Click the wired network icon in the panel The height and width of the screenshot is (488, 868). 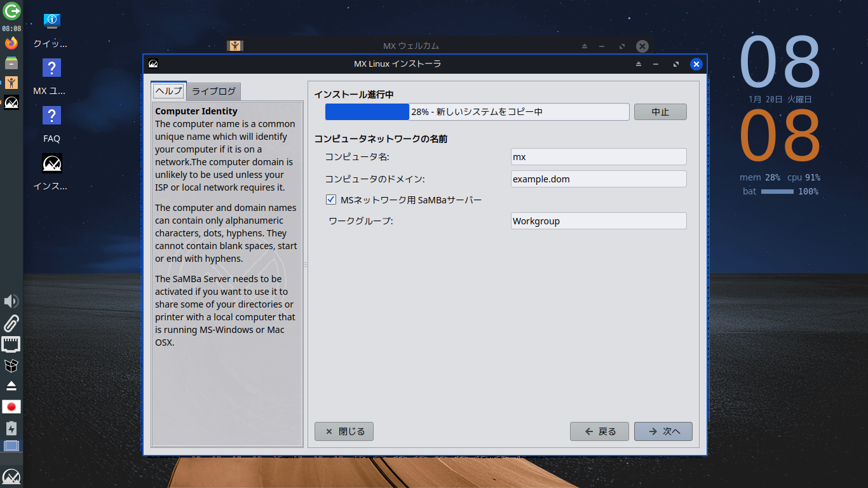click(11, 344)
